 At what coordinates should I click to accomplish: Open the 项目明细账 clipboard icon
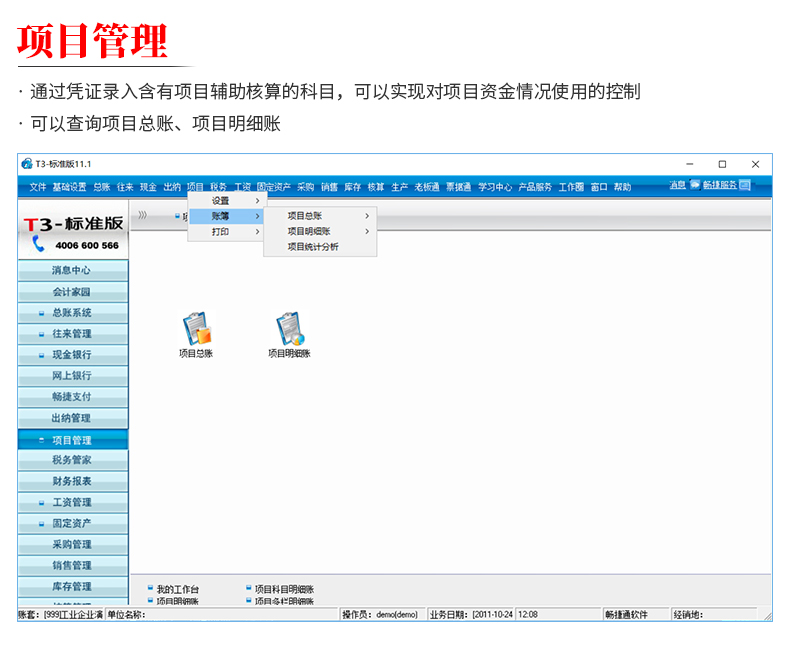click(289, 329)
